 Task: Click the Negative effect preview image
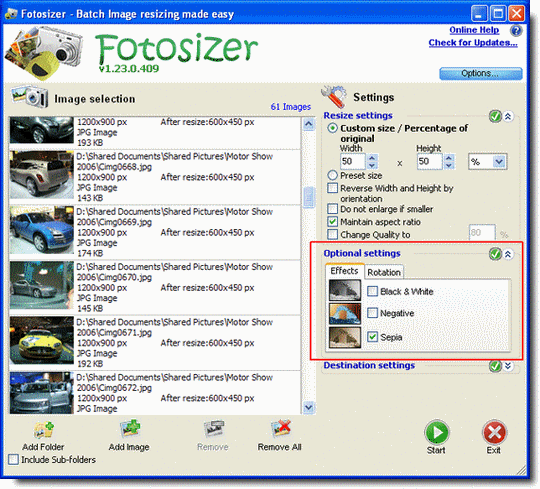pos(345,314)
